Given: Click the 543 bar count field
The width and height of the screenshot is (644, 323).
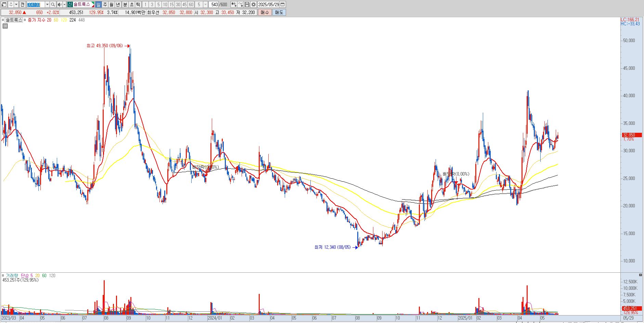Looking at the screenshot, I should (x=214, y=4).
